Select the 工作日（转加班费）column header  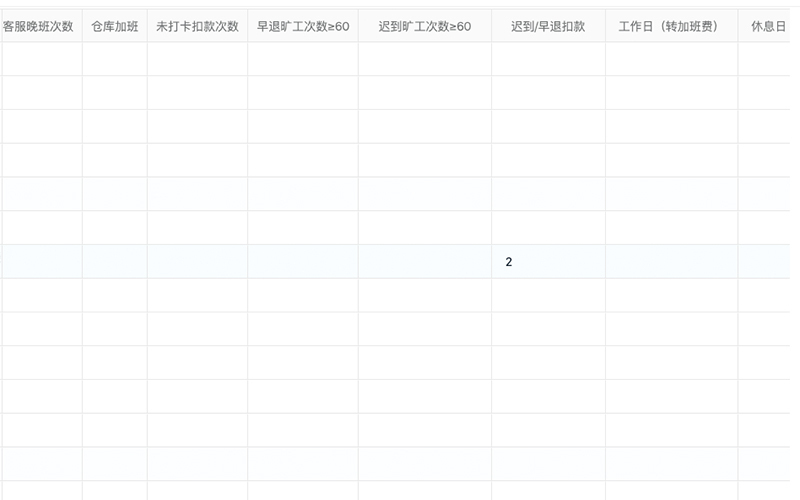click(x=671, y=26)
